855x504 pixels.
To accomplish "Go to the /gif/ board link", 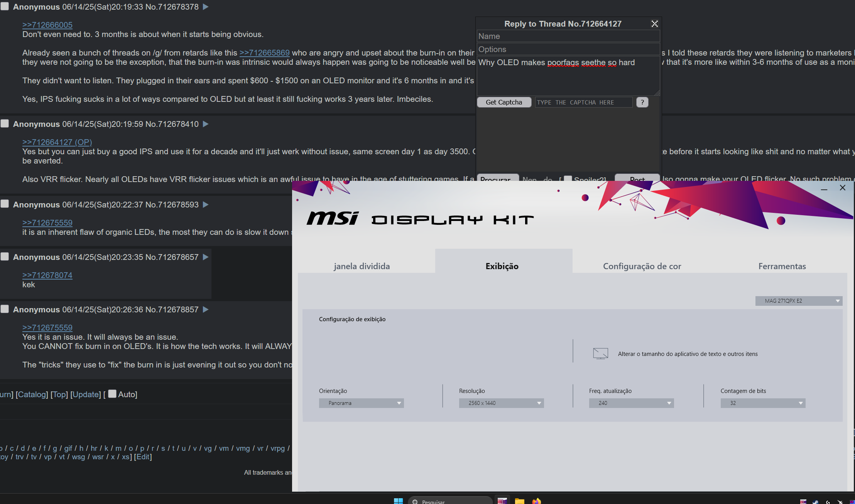I will (68, 448).
